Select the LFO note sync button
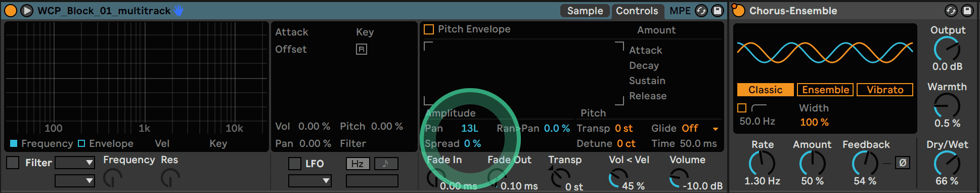This screenshot has width=980, height=193. [x=386, y=164]
